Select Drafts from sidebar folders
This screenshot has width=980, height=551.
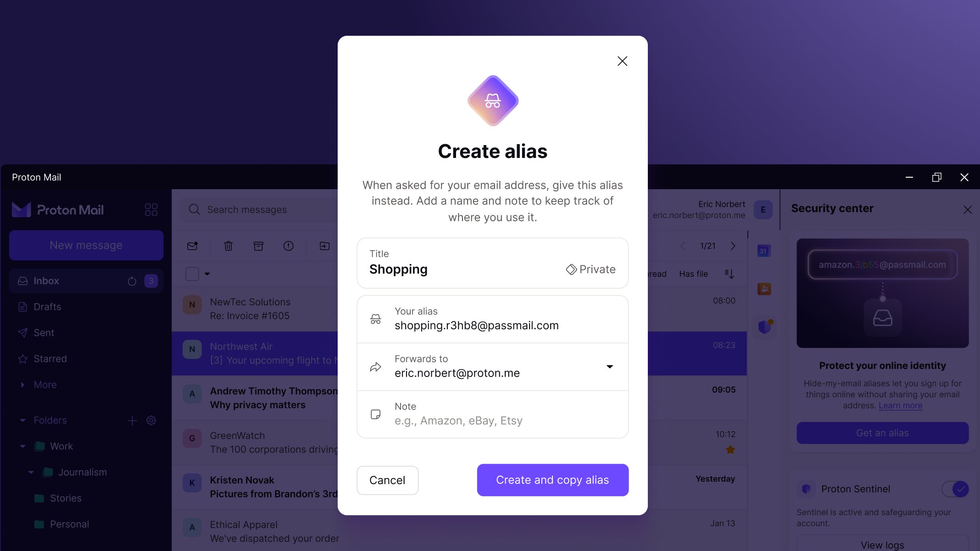pos(47,306)
